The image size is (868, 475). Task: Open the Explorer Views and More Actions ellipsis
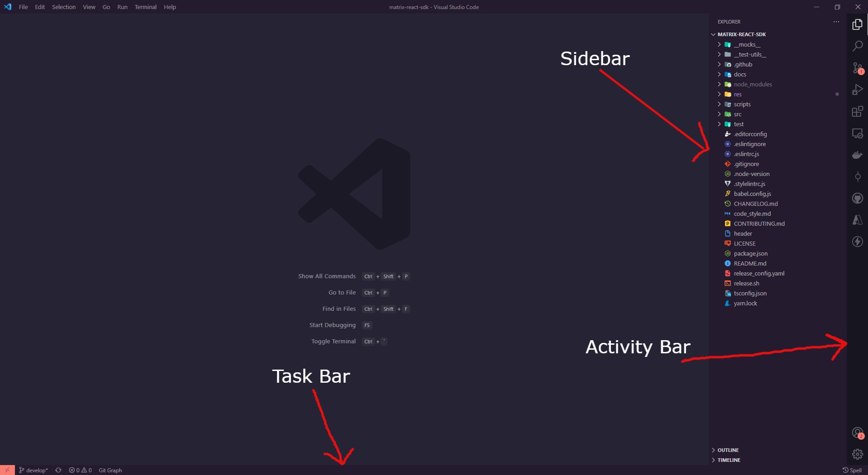pyautogui.click(x=836, y=22)
